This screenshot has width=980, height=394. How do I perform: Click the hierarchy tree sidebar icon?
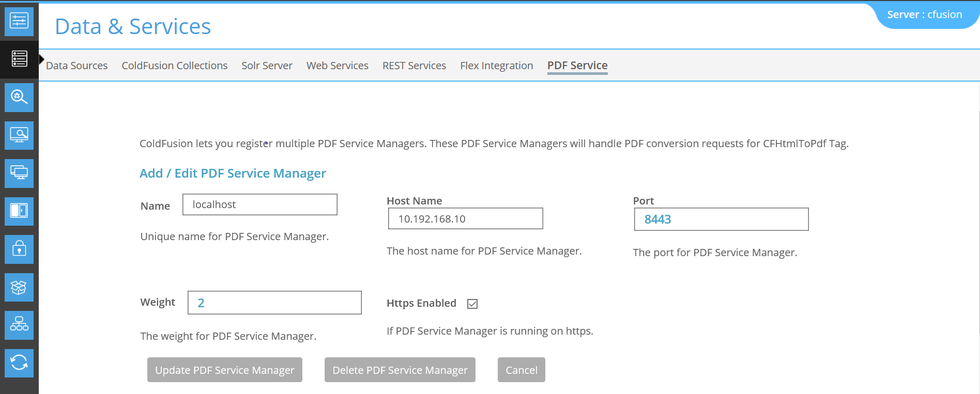(19, 325)
